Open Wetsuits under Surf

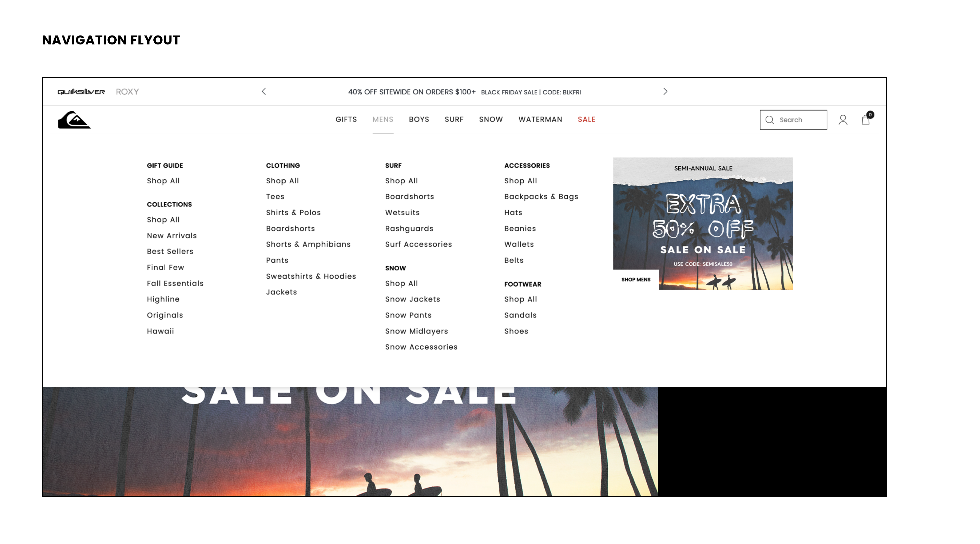[x=402, y=213]
